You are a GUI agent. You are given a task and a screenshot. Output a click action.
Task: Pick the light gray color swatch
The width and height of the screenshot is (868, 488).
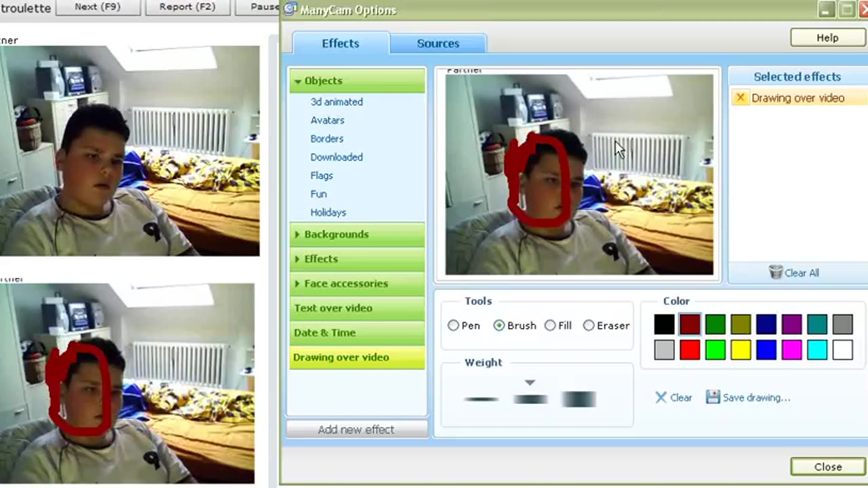click(665, 350)
